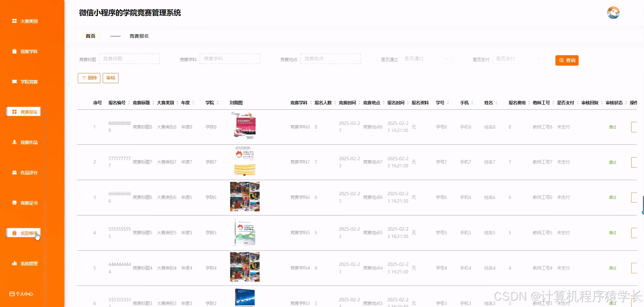The width and height of the screenshot is (644, 307).
Task: Sort by 年度 column arrows
Action: [193, 103]
